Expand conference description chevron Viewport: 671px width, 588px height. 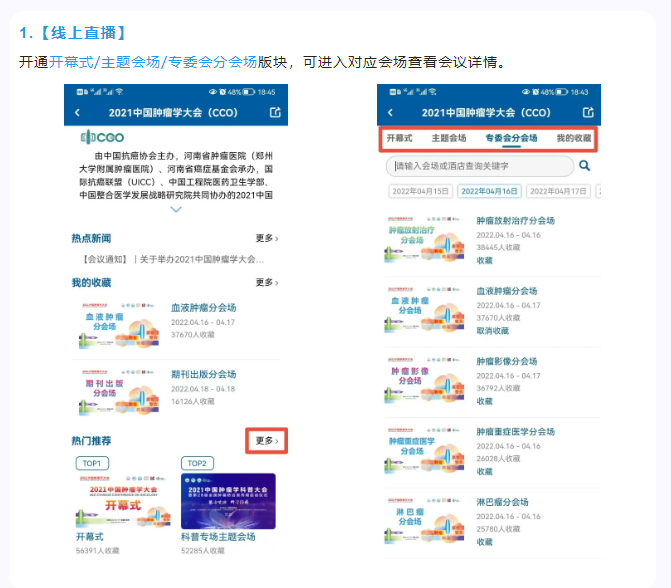[176, 209]
